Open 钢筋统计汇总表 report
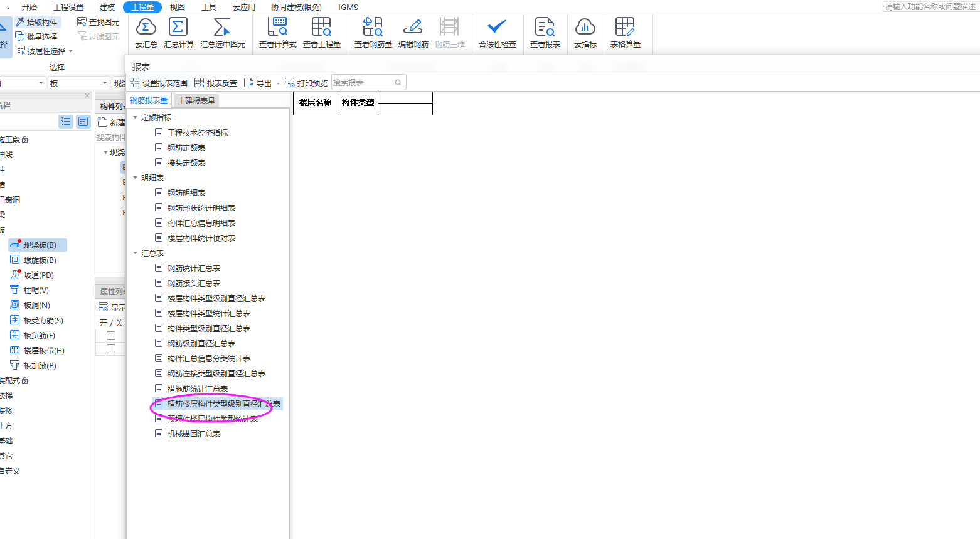Screen dimensions: 980x539 [x=194, y=268]
